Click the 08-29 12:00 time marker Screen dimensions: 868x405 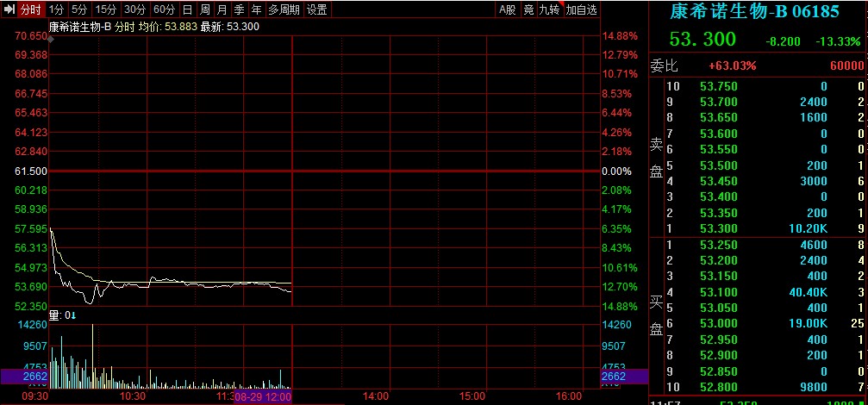coord(263,396)
